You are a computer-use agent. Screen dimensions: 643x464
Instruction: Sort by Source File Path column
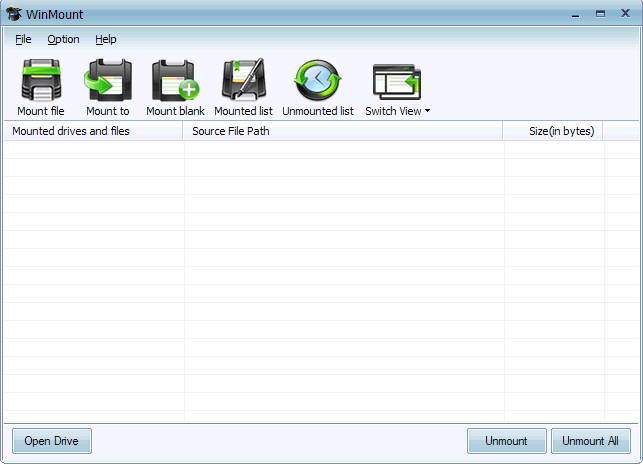[x=343, y=131]
